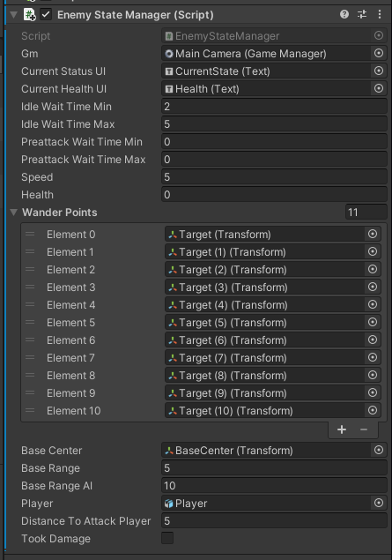Open object picker for Player field

click(x=379, y=503)
